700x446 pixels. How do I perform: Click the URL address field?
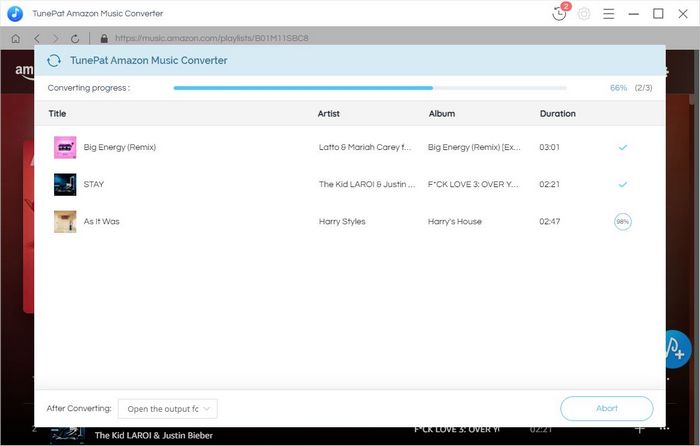212,38
